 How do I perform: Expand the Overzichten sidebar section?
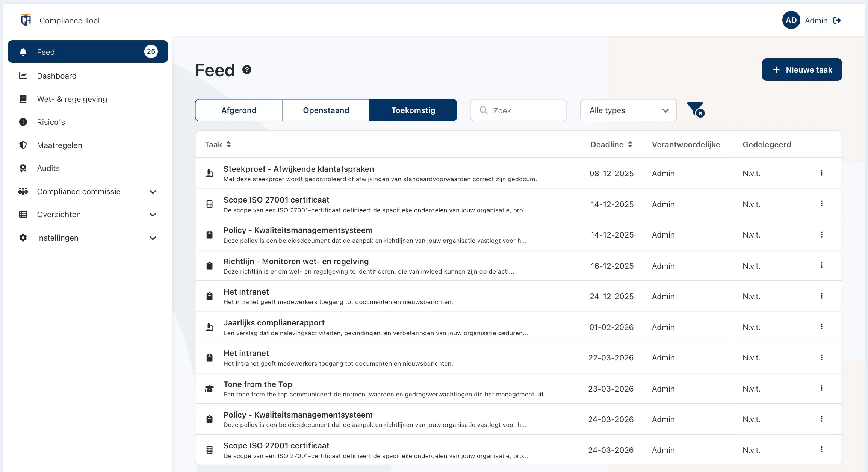tap(153, 215)
